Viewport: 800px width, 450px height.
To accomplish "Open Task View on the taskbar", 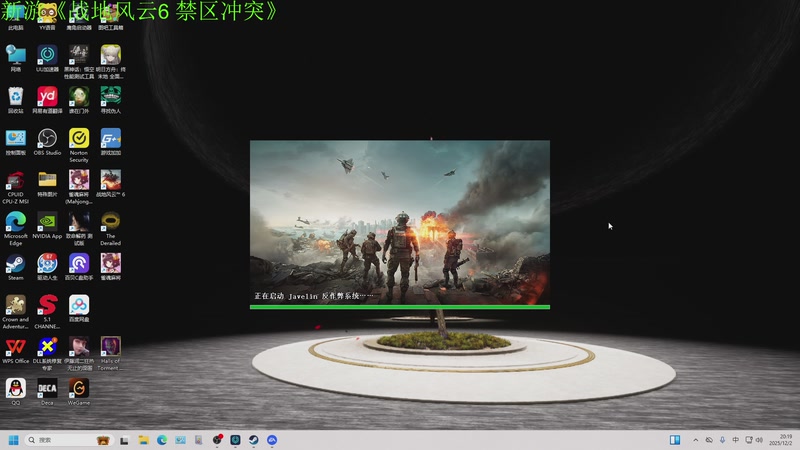I will (x=124, y=440).
